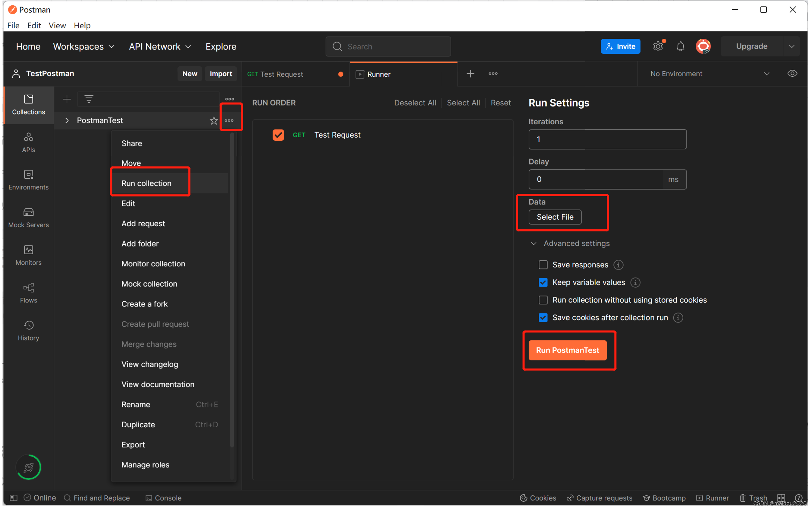The width and height of the screenshot is (812, 509).
Task: Click info icon beside Keep variable values
Action: pos(635,282)
